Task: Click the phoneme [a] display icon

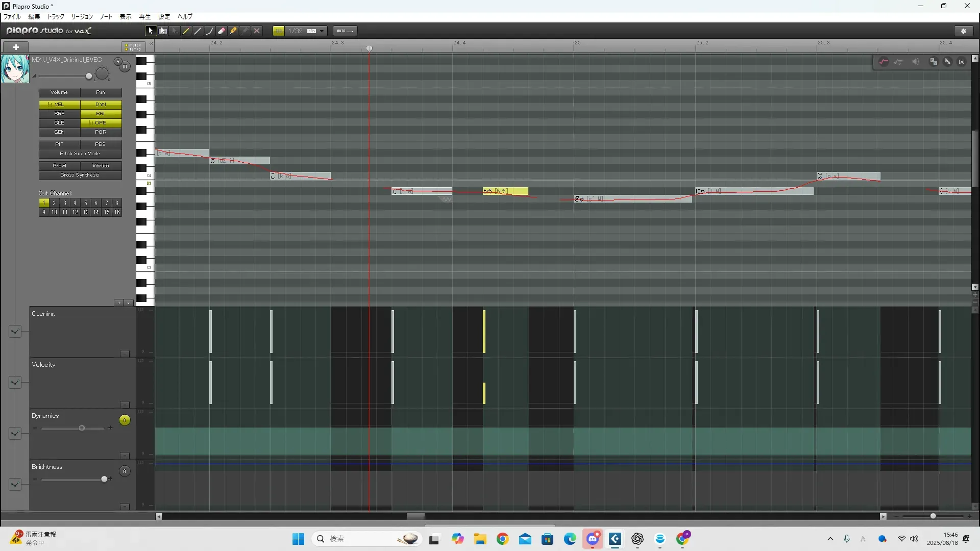Action: [x=962, y=62]
